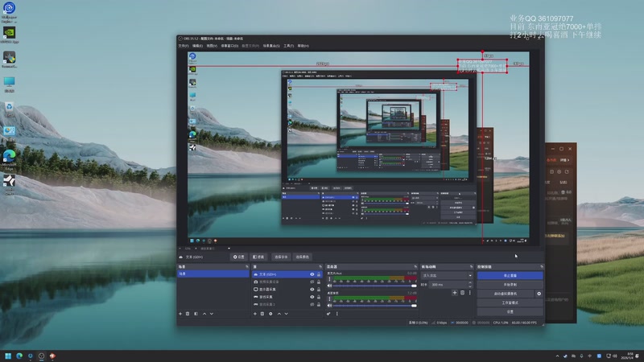Move scene down with Scenes panel down arrow
This screenshot has width=644, height=362.
[212, 314]
